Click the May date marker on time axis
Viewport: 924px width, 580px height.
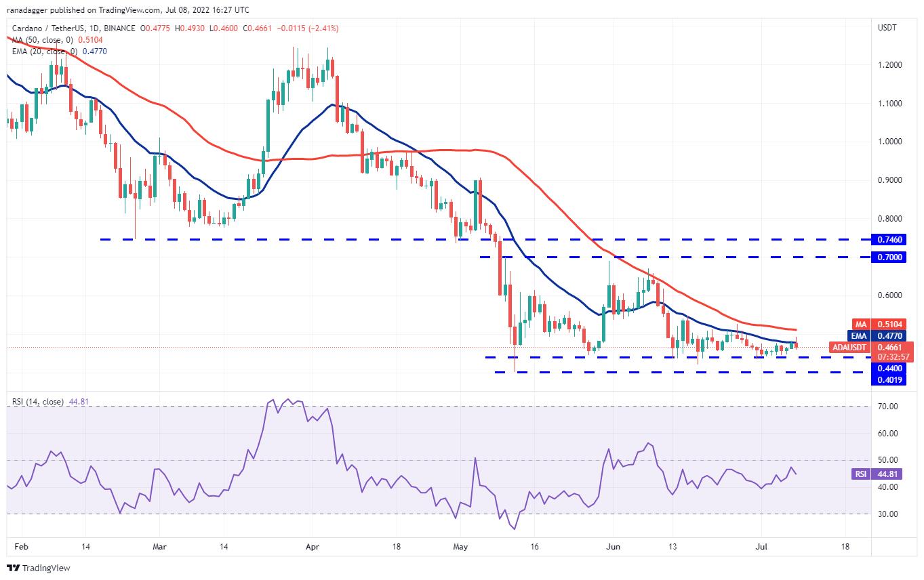(460, 545)
